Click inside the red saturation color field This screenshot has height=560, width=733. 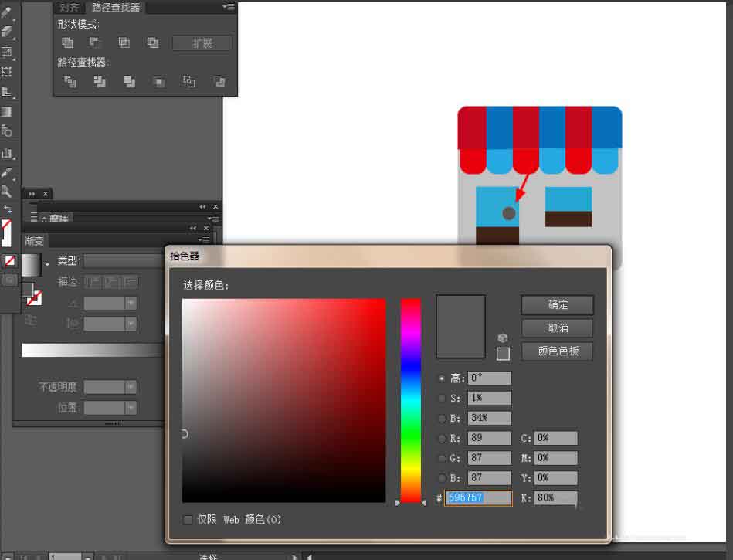pyautogui.click(x=283, y=401)
